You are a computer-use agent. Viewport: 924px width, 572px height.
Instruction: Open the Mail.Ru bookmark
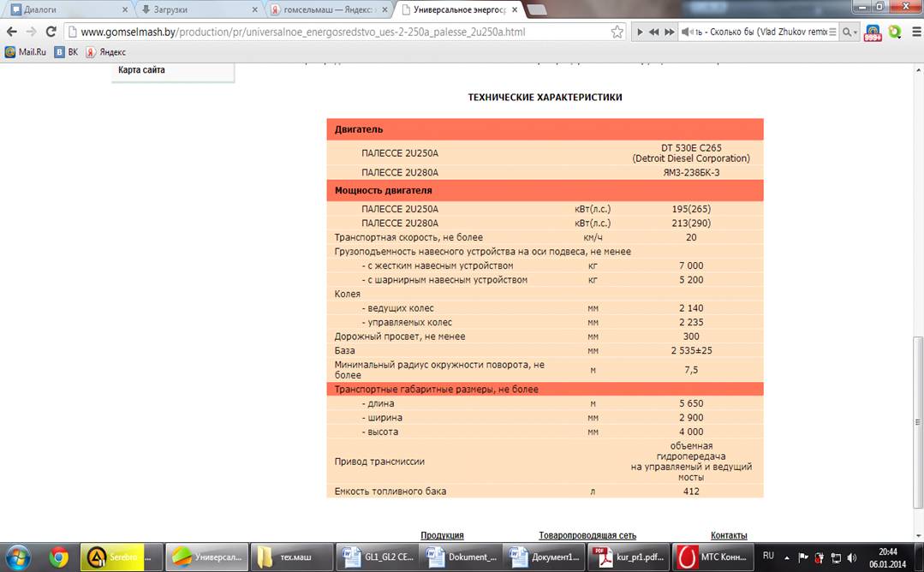pyautogui.click(x=26, y=52)
